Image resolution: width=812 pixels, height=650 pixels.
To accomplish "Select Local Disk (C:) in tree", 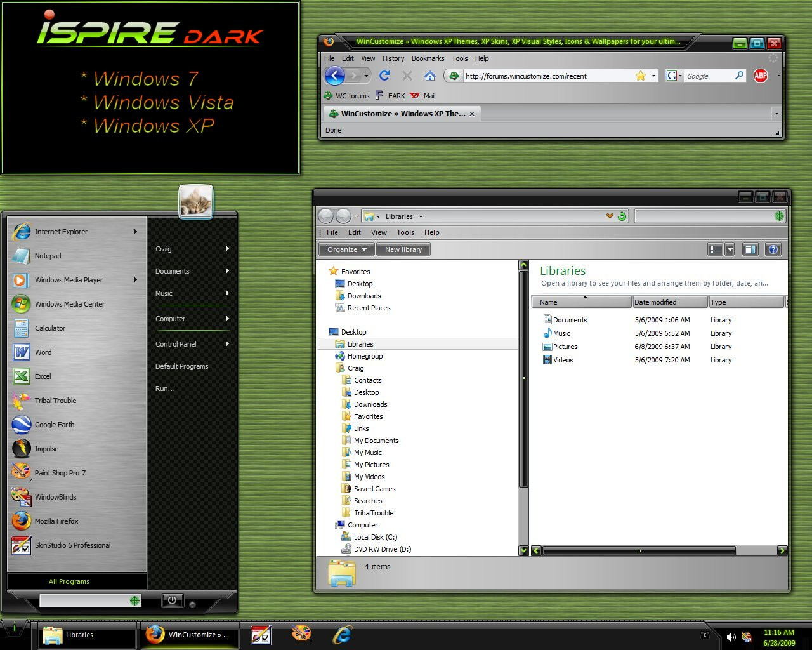I will [x=376, y=537].
